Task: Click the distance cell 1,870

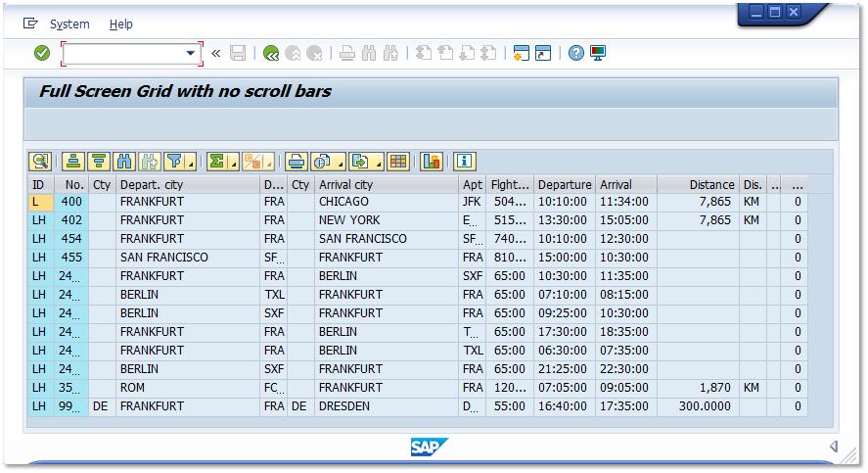Action: click(x=698, y=388)
